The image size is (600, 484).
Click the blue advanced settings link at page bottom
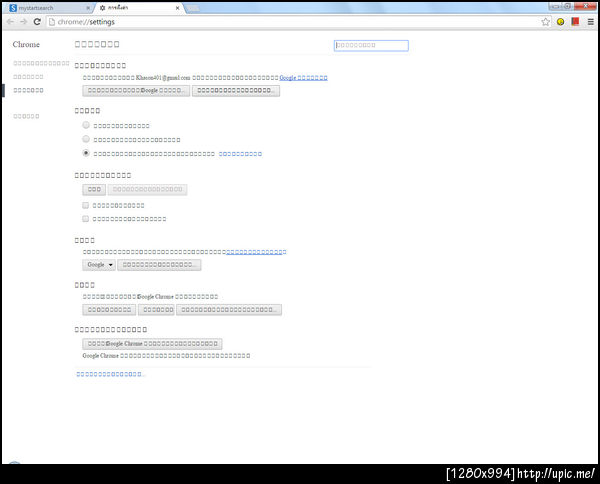pos(110,374)
